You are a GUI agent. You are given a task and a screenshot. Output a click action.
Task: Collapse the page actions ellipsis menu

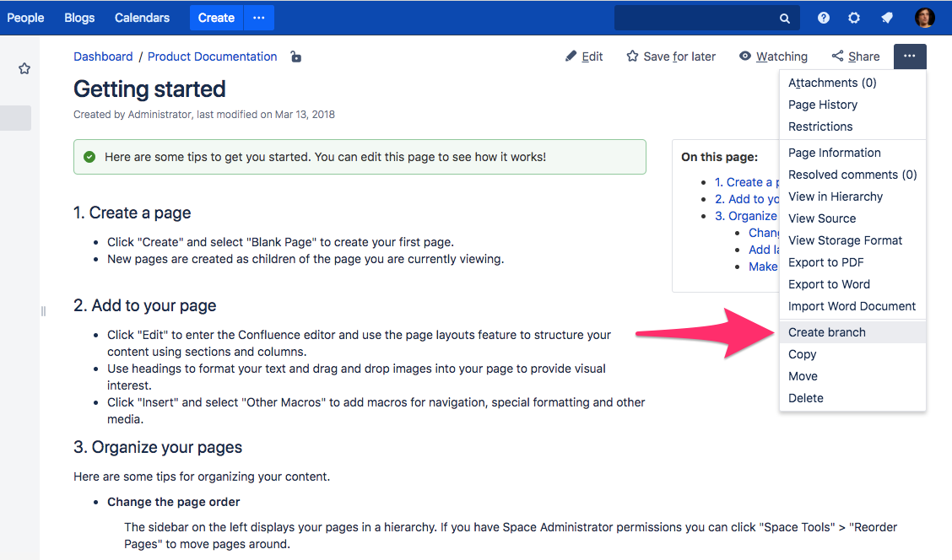[910, 56]
